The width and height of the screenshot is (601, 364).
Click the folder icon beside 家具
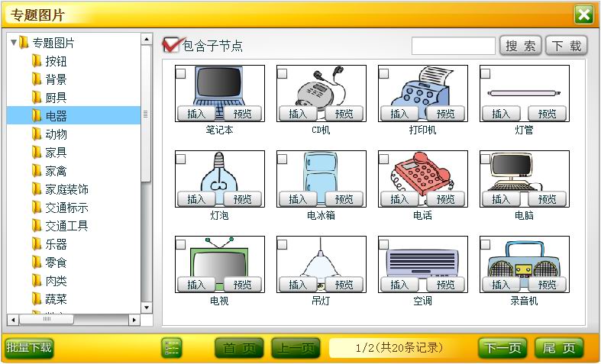click(x=37, y=153)
